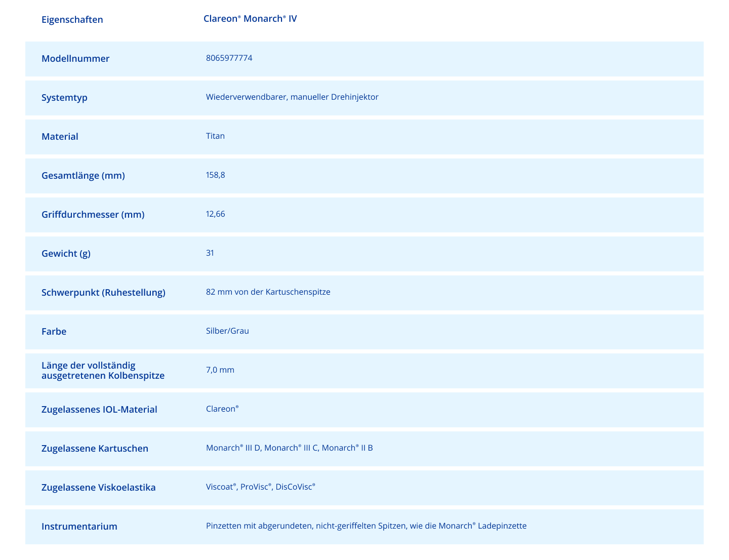The height and width of the screenshot is (560, 729).
Task: Select the 'Modellnummer' row label
Action: click(x=75, y=59)
